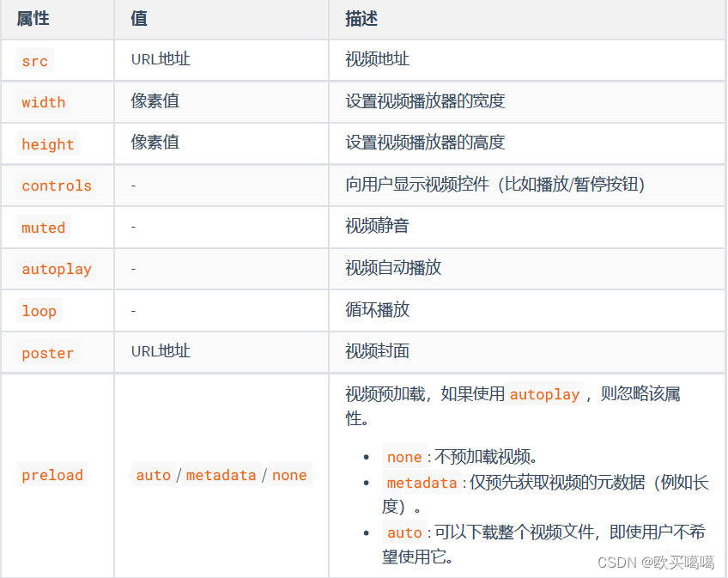Click none bullet: 不预加载视频

(459, 457)
